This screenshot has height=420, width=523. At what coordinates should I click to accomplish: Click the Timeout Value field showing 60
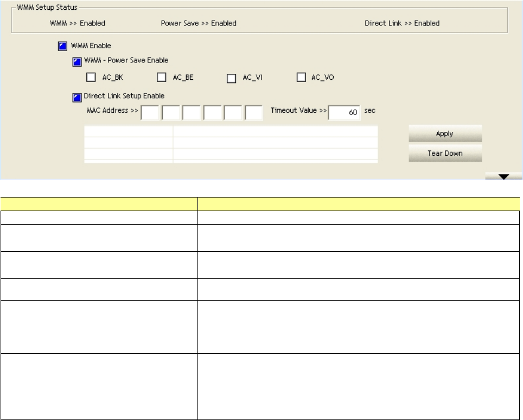pos(344,112)
